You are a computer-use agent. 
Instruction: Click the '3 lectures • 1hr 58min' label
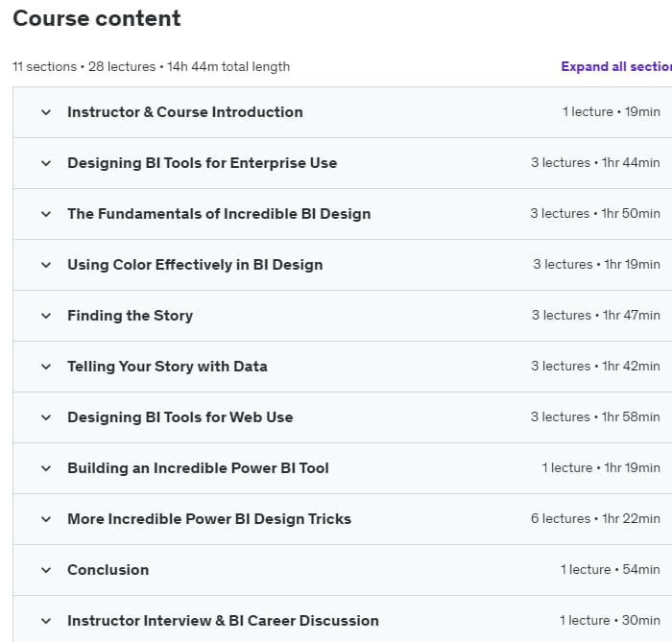coord(595,416)
